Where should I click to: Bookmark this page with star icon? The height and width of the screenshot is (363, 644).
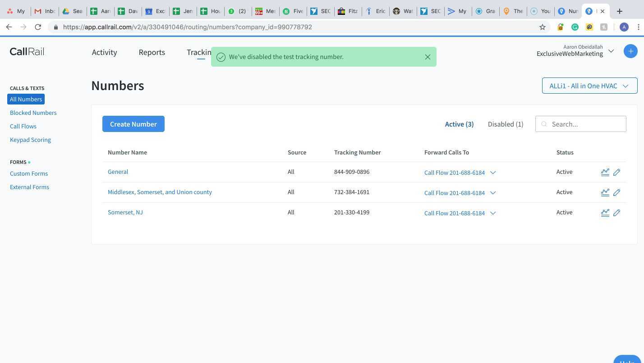[x=543, y=27]
